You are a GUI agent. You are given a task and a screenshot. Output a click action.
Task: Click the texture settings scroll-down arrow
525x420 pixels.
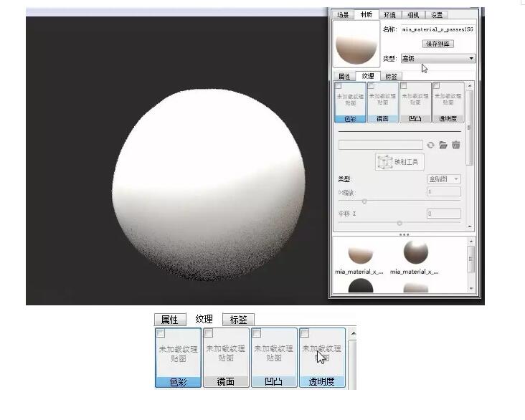click(470, 226)
